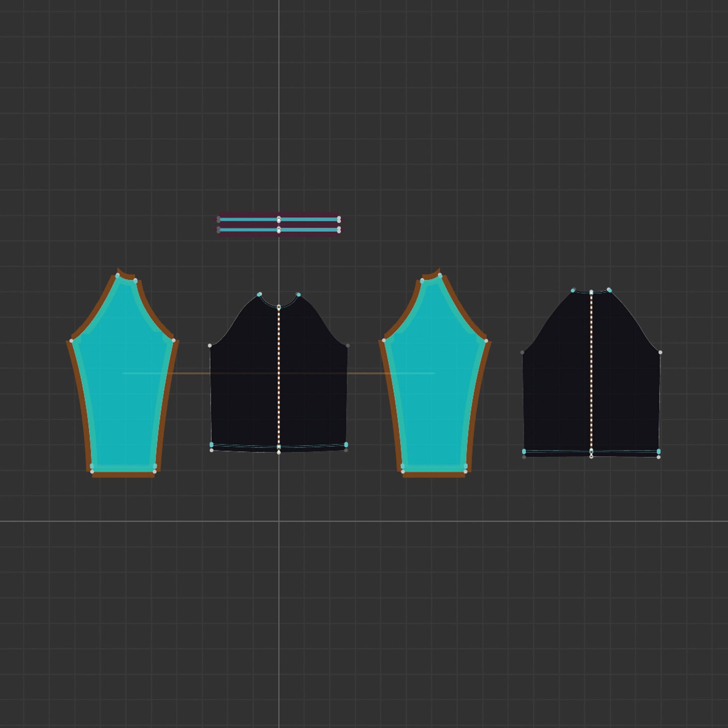Screen dimensions: 728x728
Task: Pick the left underarm point of the middle sleeve
Action: pos(383,341)
